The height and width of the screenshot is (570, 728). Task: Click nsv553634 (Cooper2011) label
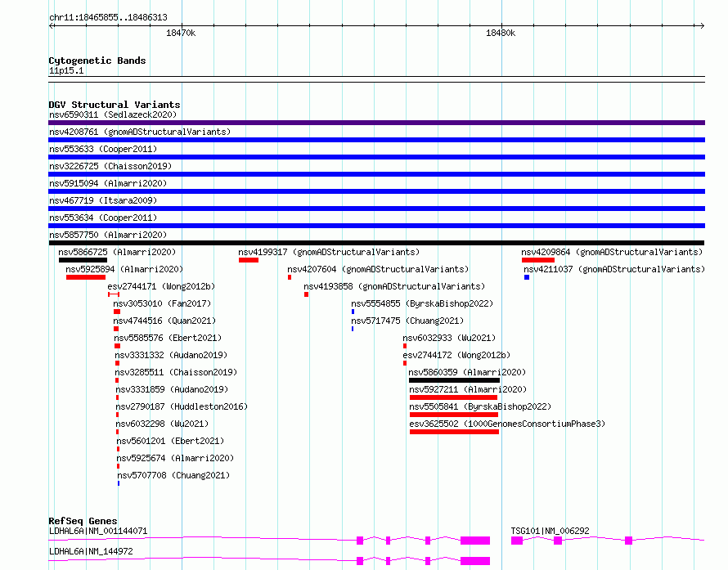tap(103, 218)
